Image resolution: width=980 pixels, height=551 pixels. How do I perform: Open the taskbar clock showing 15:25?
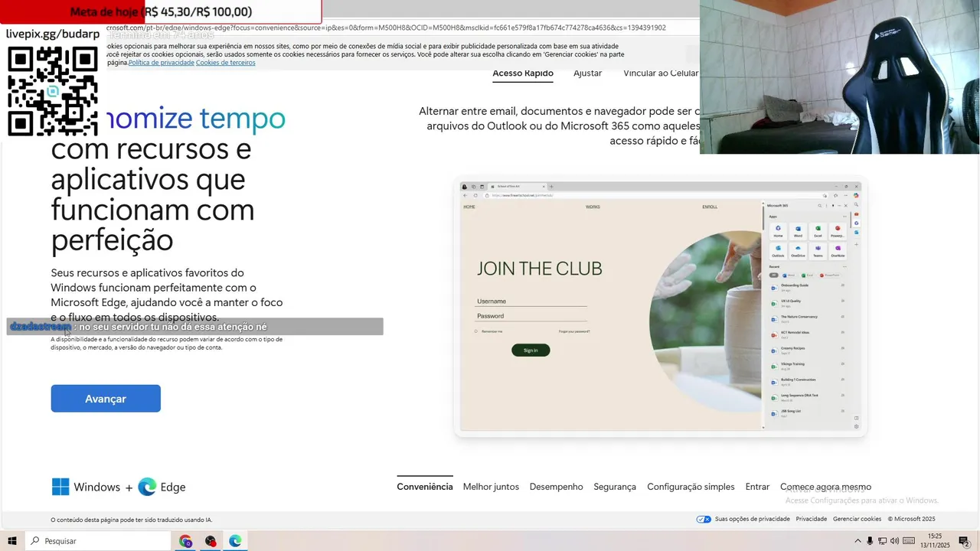(x=935, y=541)
